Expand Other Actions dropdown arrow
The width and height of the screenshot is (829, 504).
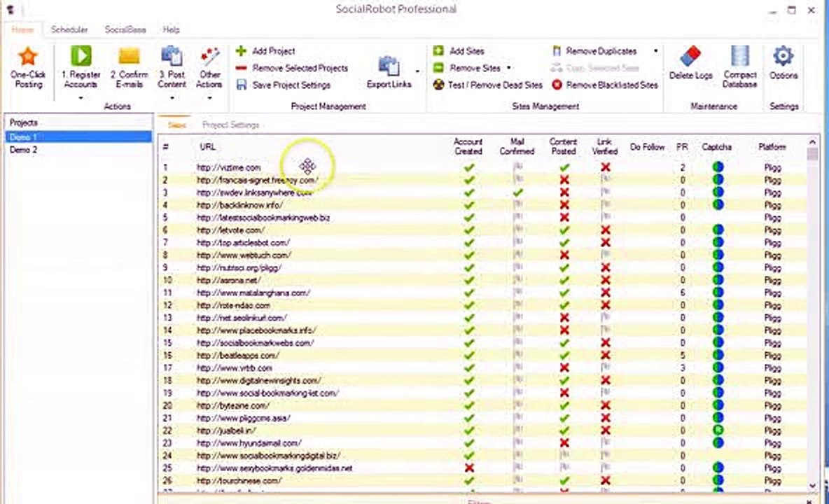point(210,98)
